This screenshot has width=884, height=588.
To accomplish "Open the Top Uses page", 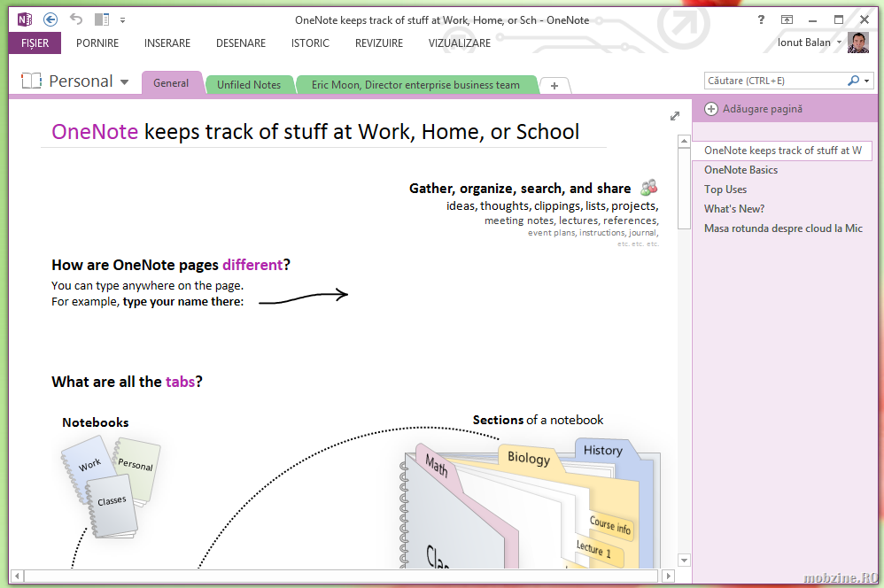I will [725, 190].
